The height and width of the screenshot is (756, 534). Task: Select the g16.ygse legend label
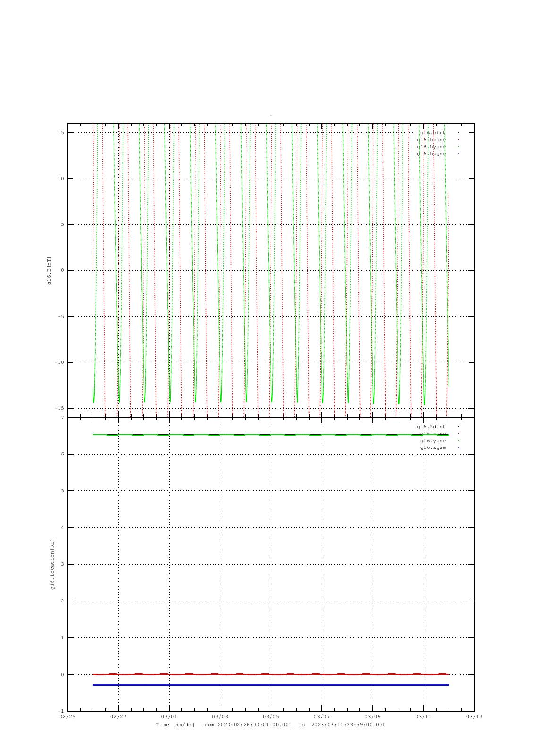point(432,441)
